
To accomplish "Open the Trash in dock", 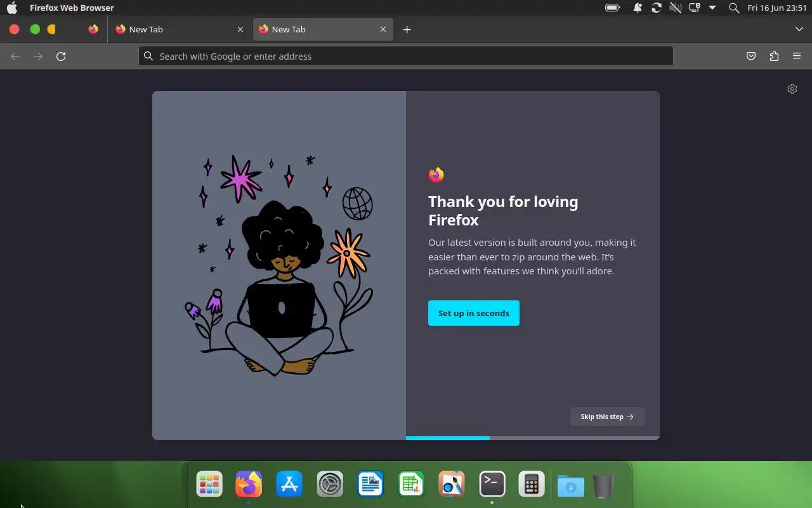I will (x=604, y=486).
